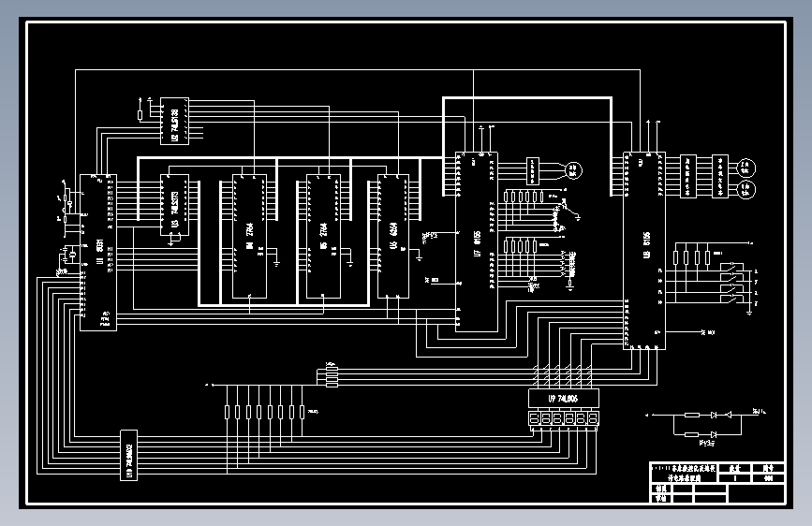The image size is (812, 526).
Task: Select the crystal oscillator left of U1 8031
Action: [72, 254]
